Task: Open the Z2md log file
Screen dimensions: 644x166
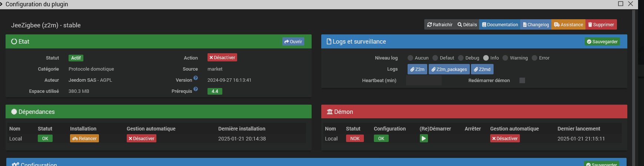Action: tap(482, 69)
